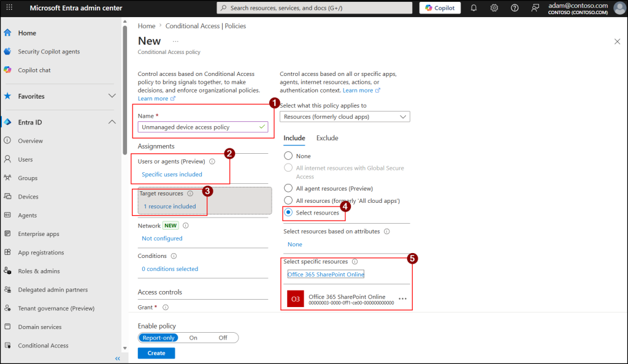Open the Office 365 SharePoint Online link
628x364 pixels.
coord(326,275)
